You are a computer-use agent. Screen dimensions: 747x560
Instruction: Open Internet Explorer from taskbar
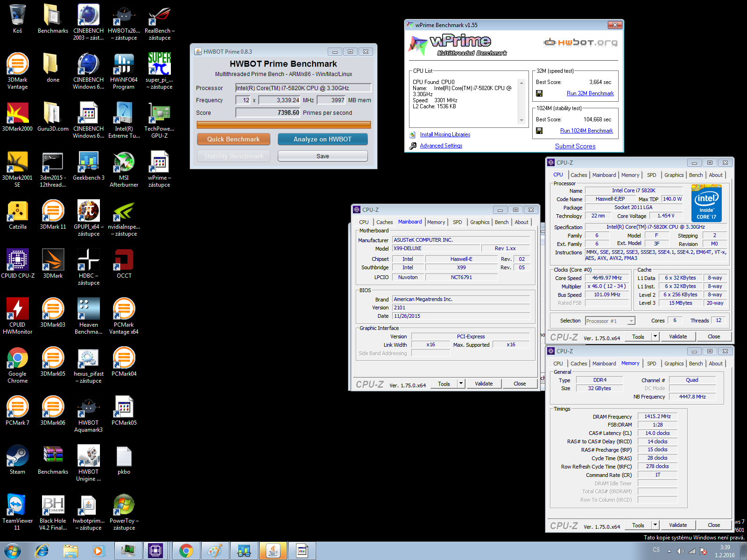[x=42, y=551]
